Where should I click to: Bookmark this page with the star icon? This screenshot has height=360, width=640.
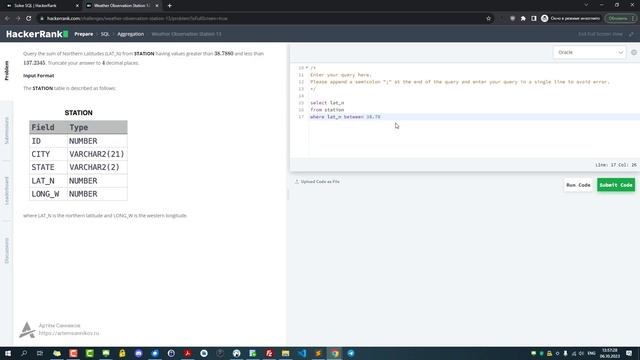point(488,18)
